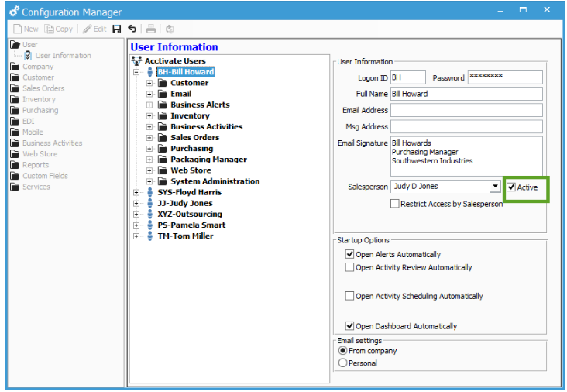The image size is (567, 392).
Task: Click the Logon ID field
Action: [x=408, y=77]
